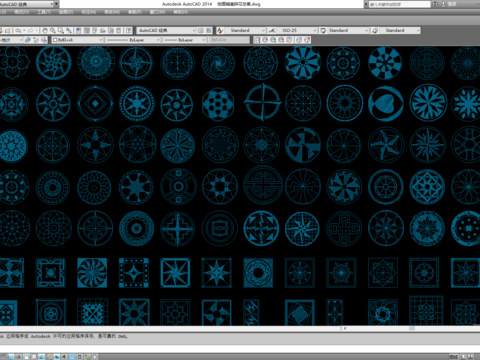
Task: Open the 绘图(D) menu
Action: [x=66, y=12]
